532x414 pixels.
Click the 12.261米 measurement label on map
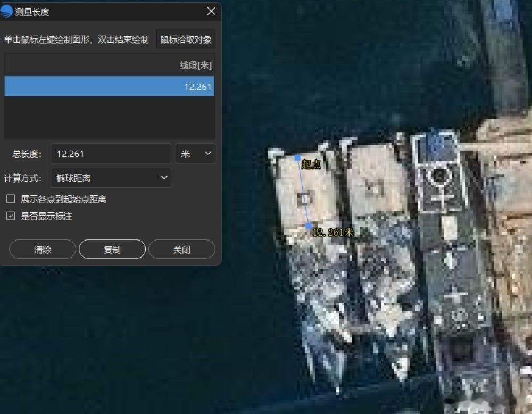pos(332,233)
